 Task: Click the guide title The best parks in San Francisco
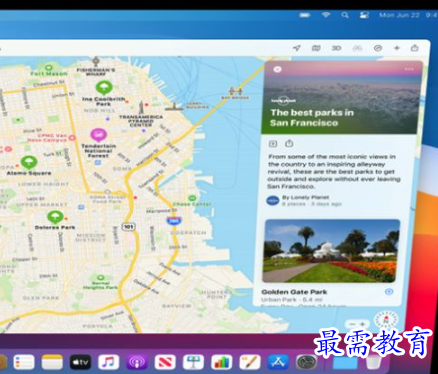pos(312,118)
